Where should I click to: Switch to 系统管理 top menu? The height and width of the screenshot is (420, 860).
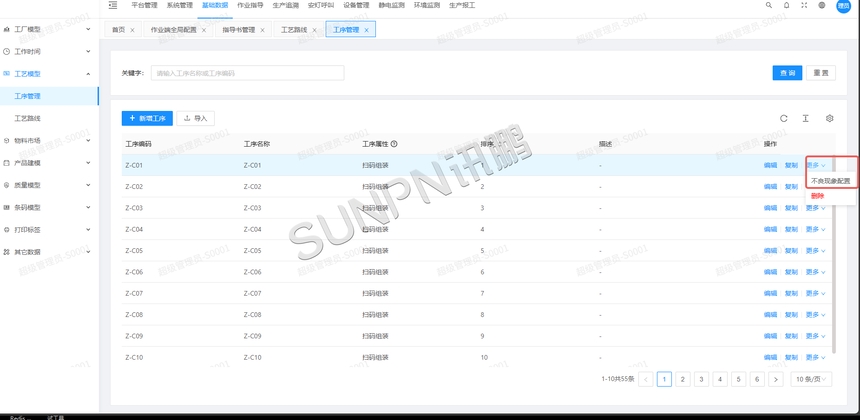coord(180,5)
